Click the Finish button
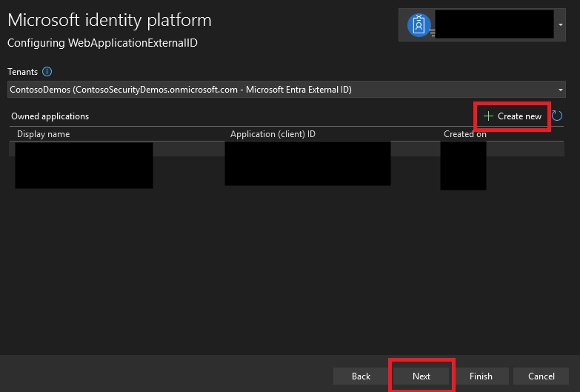580x392 pixels. 481,376
